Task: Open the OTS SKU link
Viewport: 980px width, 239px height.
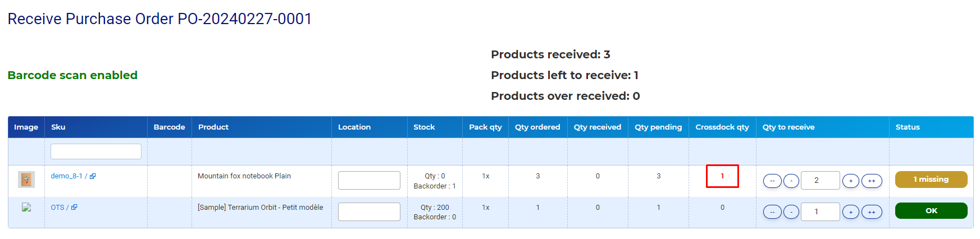Action: tap(57, 208)
